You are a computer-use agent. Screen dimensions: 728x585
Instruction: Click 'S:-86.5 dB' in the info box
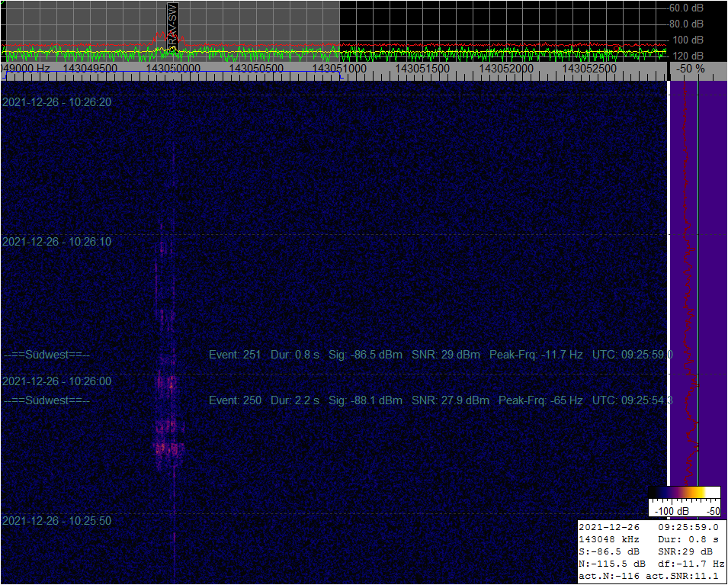pos(608,552)
